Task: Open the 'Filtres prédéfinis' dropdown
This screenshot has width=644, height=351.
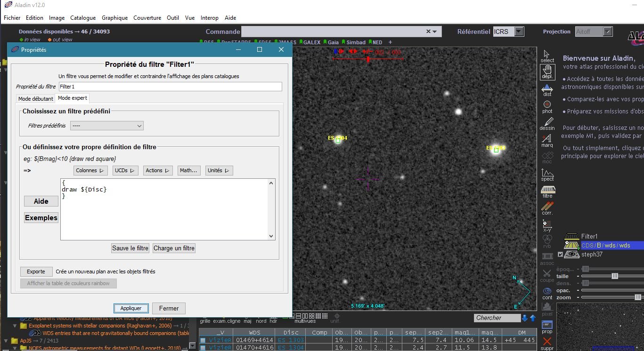Action: point(107,126)
